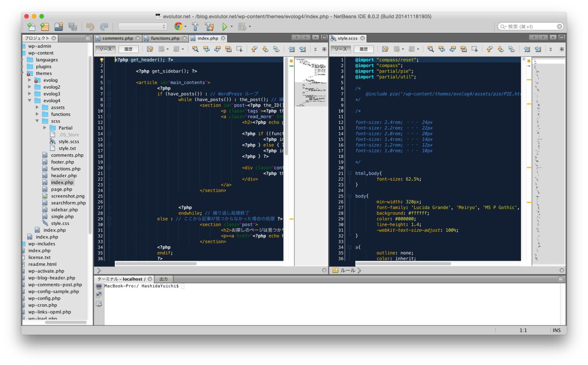Click the ソース source button above index.php
The width and height of the screenshot is (588, 365).
pos(105,49)
